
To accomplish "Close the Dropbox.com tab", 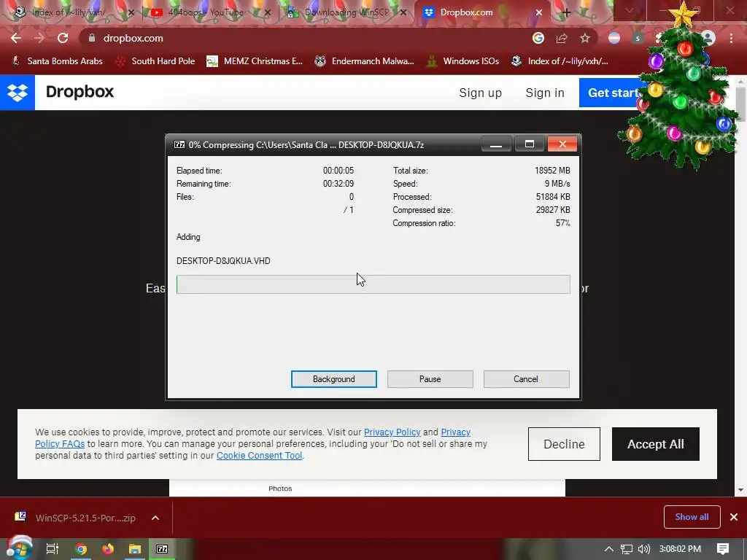I will pos(539,13).
